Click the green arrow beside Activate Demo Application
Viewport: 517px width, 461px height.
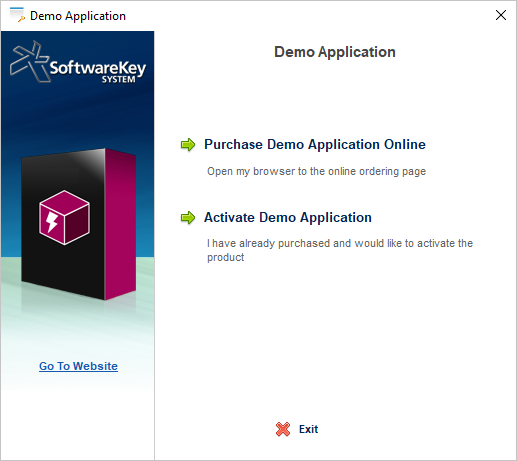[188, 217]
